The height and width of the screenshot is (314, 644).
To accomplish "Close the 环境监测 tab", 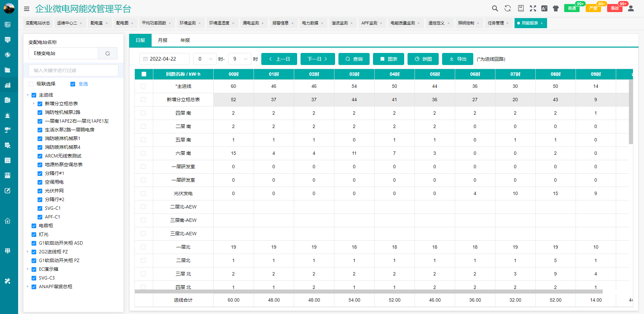I will (x=200, y=23).
